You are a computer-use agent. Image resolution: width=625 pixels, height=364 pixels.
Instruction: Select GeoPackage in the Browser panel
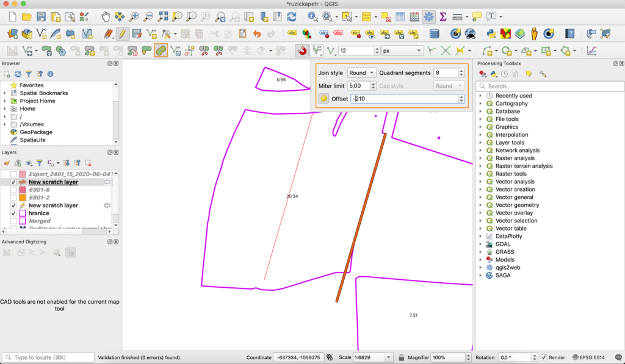(35, 132)
